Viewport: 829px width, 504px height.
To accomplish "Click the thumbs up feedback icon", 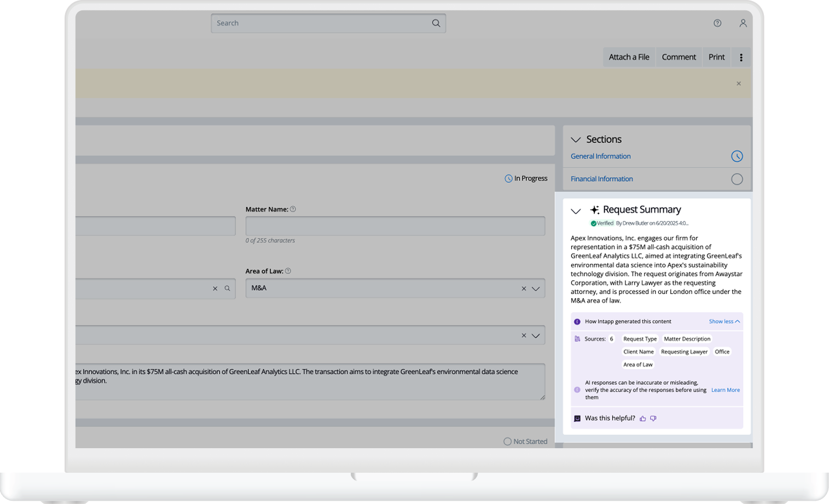I will 643,419.
